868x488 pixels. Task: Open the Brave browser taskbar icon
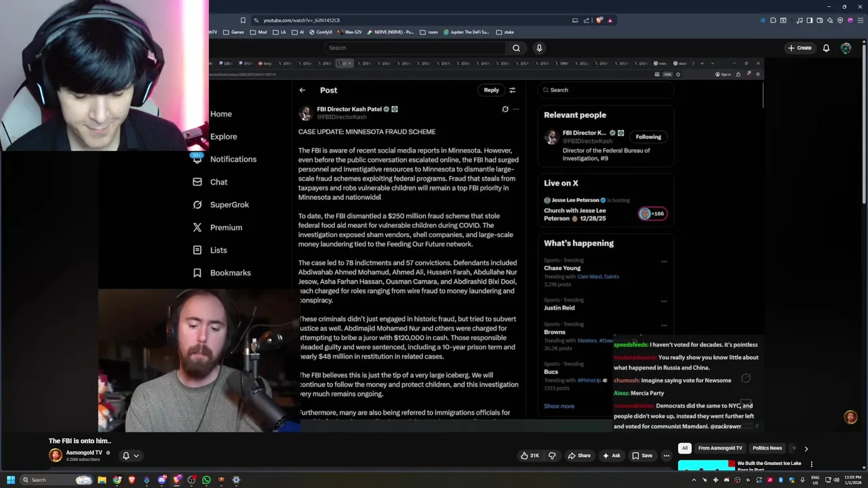(x=132, y=480)
